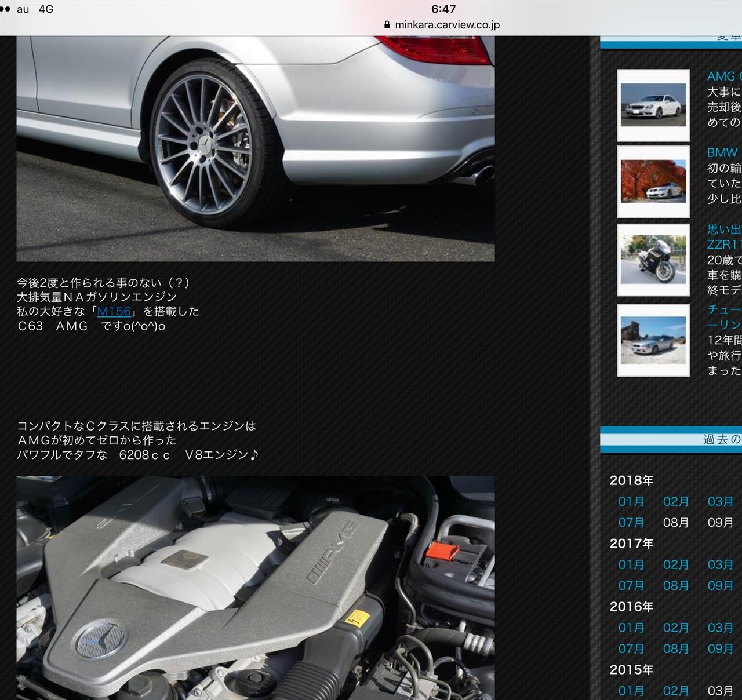Open 2017年 09月 archive
Image resolution: width=742 pixels, height=700 pixels.
(721, 586)
